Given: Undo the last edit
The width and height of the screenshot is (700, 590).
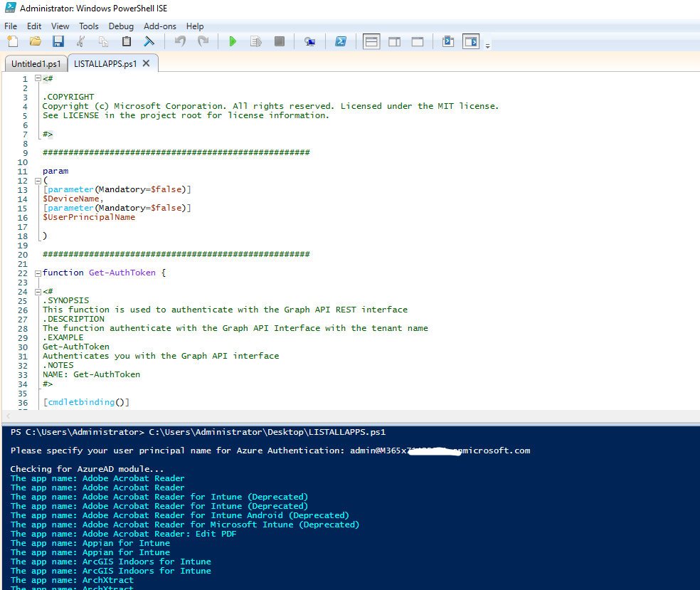Looking at the screenshot, I should pyautogui.click(x=180, y=41).
